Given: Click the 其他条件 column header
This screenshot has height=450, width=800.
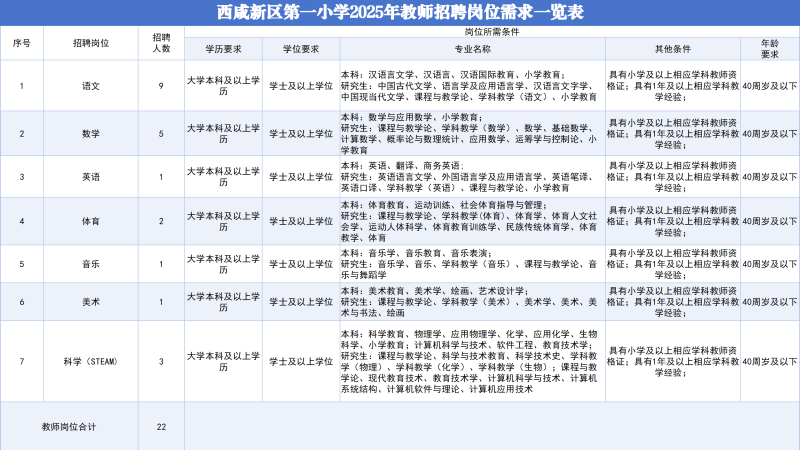Looking at the screenshot, I should [x=672, y=50].
